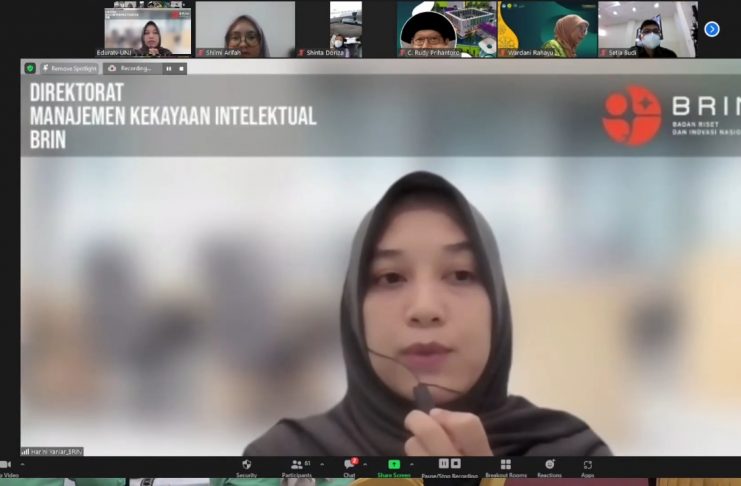Open the Security options icon
The height and width of the screenshot is (486, 741).
click(246, 465)
